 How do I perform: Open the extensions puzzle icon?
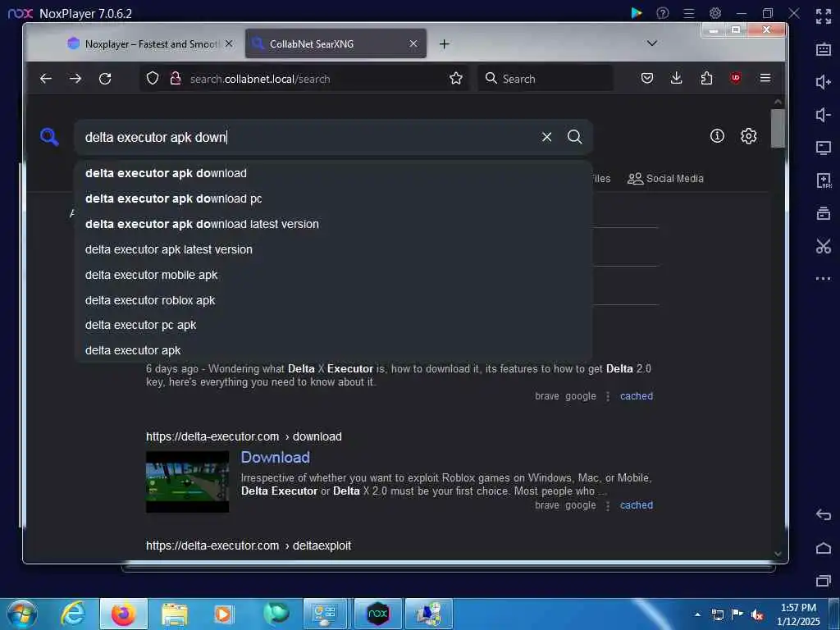[x=706, y=79]
